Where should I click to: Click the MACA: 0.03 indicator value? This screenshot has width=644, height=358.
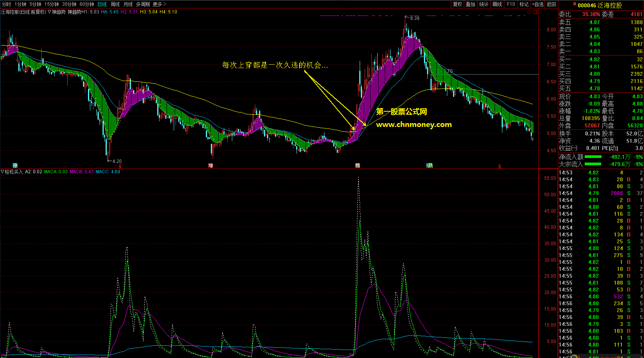pos(56,172)
